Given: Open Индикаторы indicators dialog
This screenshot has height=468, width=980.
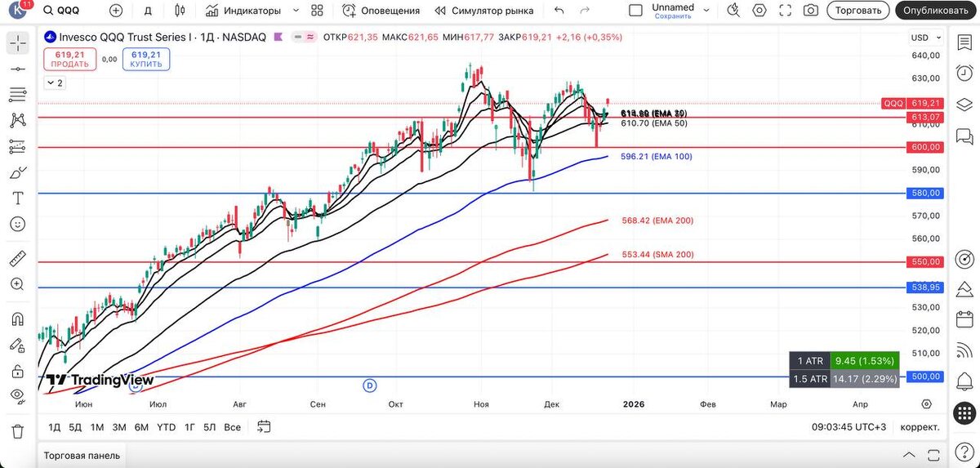Looking at the screenshot, I should [x=243, y=11].
